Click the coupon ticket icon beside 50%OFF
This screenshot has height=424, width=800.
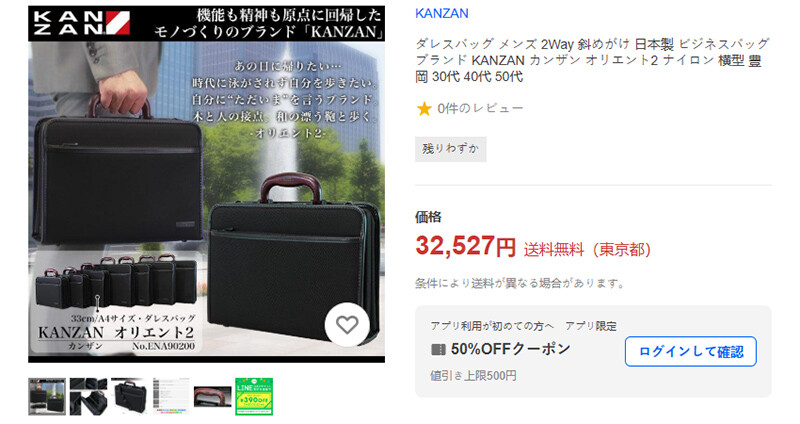438,350
